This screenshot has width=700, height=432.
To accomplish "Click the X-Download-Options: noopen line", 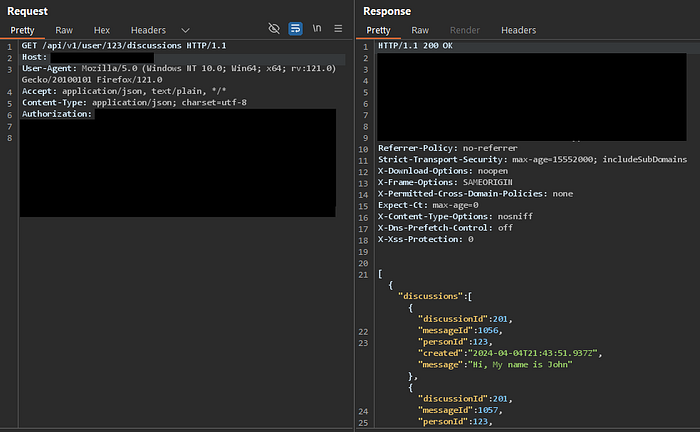I will tap(443, 171).
